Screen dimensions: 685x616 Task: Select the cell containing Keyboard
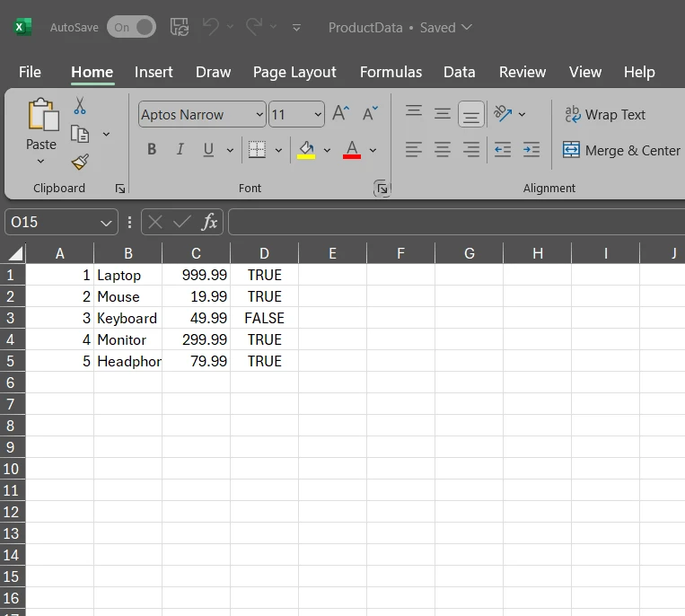(127, 318)
